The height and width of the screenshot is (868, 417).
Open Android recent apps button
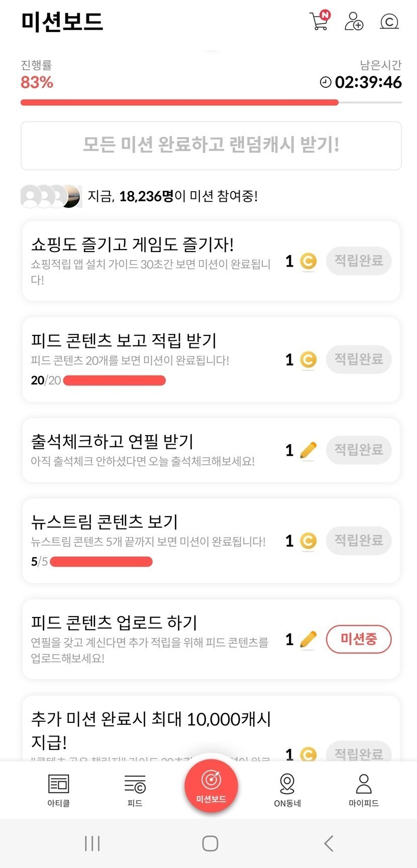pos(92,843)
